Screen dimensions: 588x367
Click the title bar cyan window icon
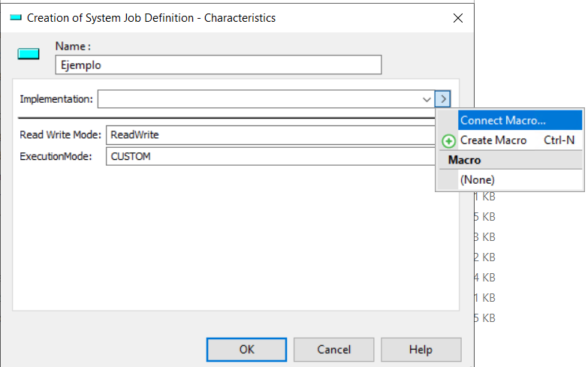16,17
